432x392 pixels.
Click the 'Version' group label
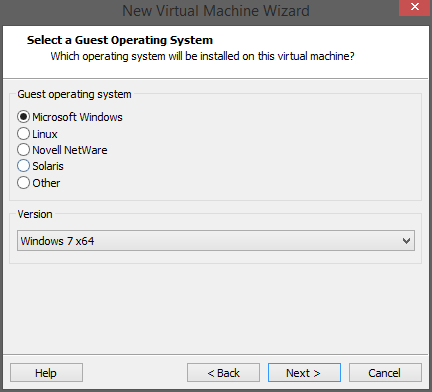[35, 214]
